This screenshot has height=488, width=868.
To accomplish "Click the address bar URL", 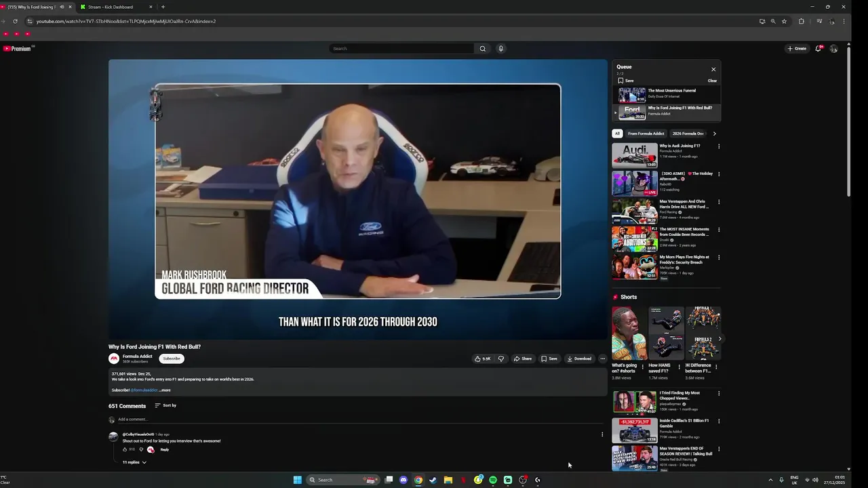I will click(x=126, y=21).
